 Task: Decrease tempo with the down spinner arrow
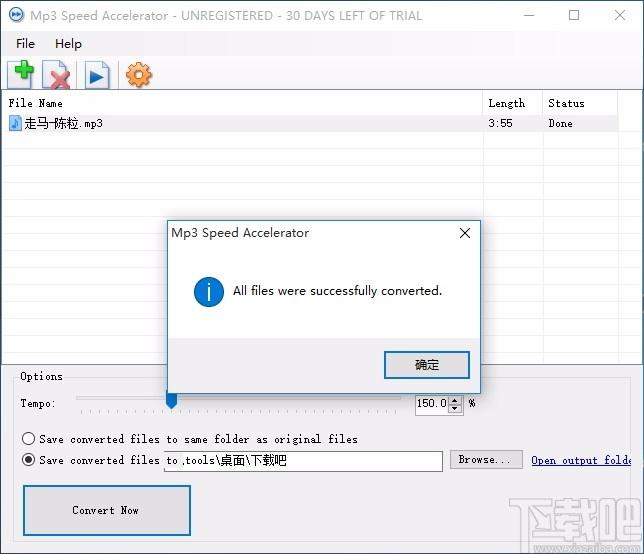pyautogui.click(x=455, y=408)
